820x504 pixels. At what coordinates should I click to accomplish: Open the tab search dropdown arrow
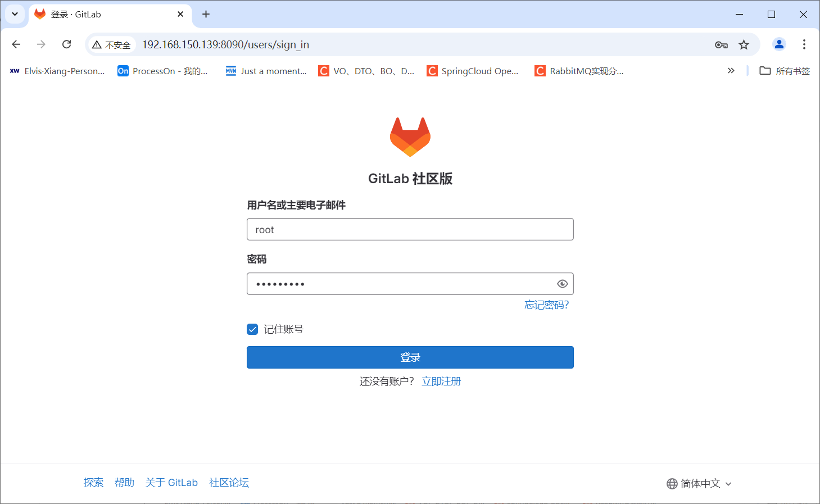click(15, 14)
